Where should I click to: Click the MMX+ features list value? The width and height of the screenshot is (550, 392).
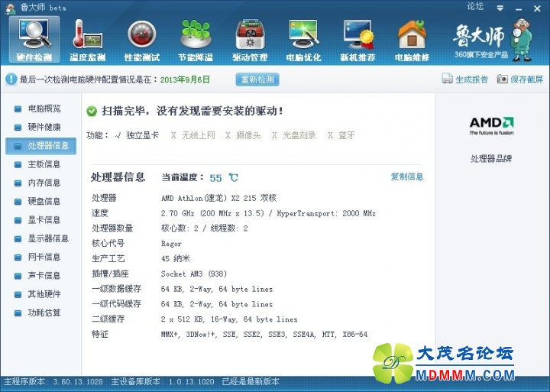click(x=264, y=335)
